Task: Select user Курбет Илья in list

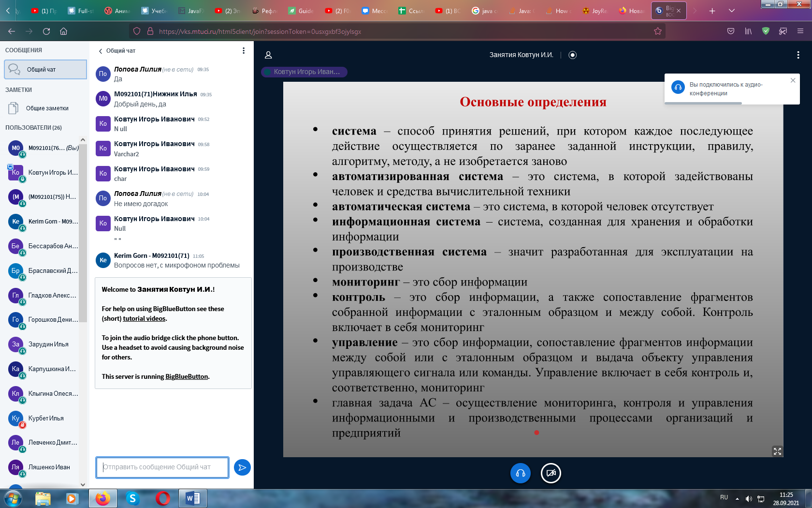Action: tap(43, 418)
